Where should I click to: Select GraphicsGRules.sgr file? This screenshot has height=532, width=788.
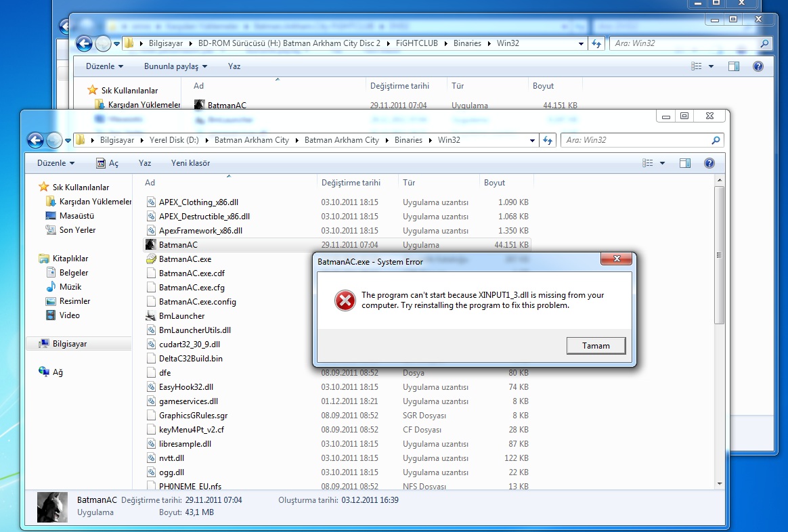coord(194,416)
